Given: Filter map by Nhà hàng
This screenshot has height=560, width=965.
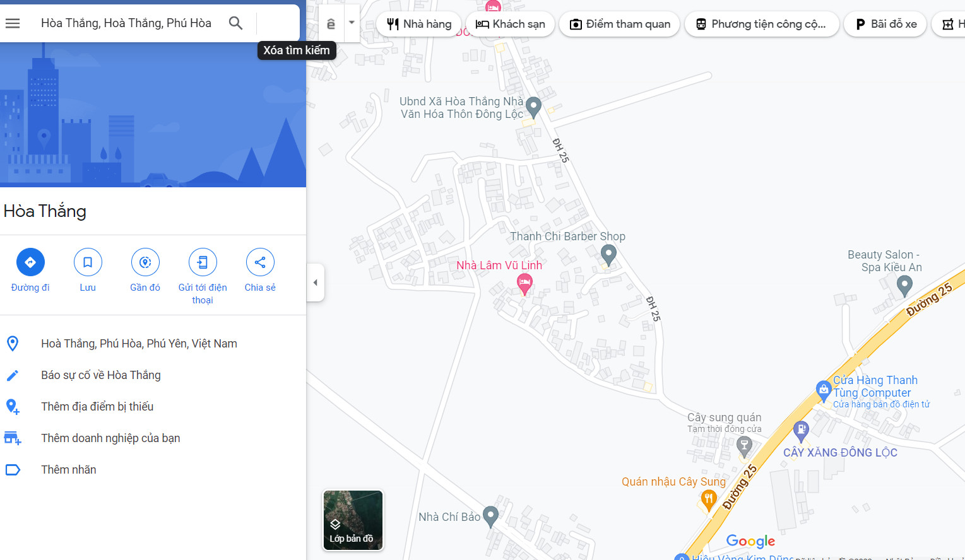Looking at the screenshot, I should [419, 24].
